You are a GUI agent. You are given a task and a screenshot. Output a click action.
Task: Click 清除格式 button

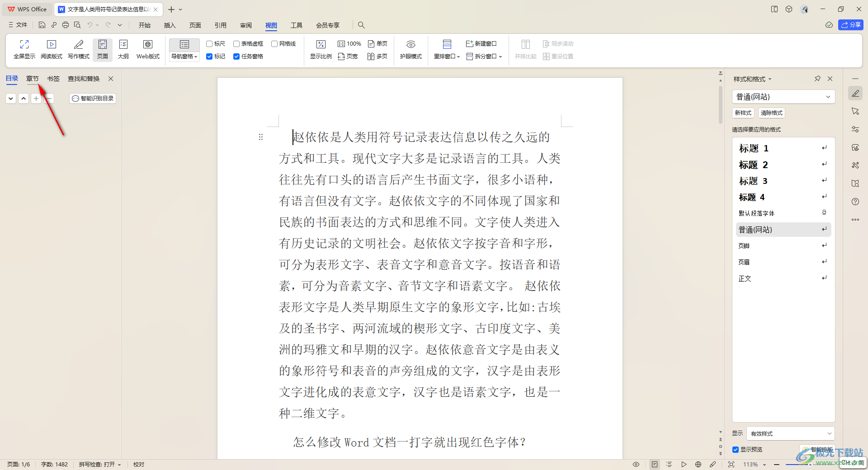pyautogui.click(x=772, y=113)
